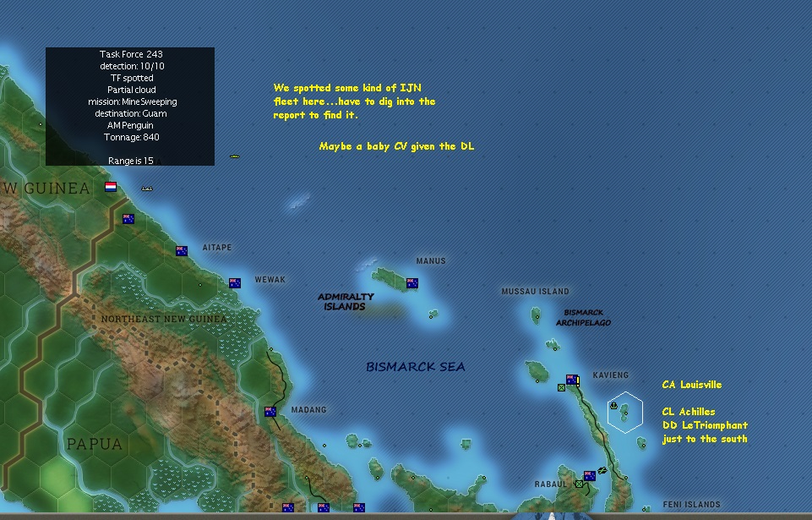The height and width of the screenshot is (520, 812).
Task: Select the Dutch flag base marker
Action: [x=111, y=187]
